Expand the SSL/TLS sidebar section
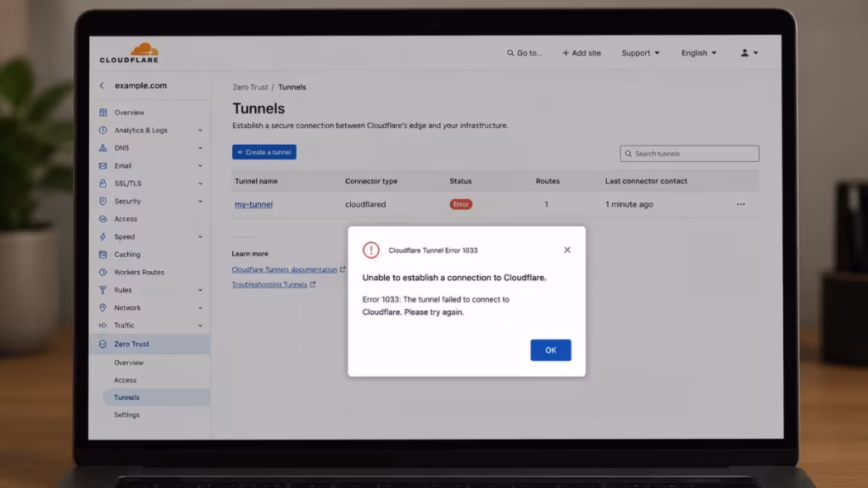Viewport: 868px width, 488px height. (200, 184)
